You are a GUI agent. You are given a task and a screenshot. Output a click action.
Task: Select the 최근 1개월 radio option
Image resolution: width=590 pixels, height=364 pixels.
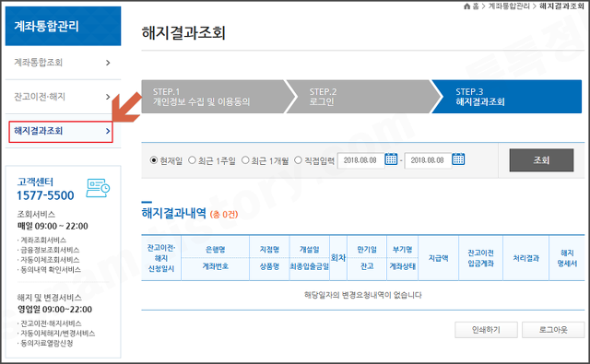coord(245,160)
